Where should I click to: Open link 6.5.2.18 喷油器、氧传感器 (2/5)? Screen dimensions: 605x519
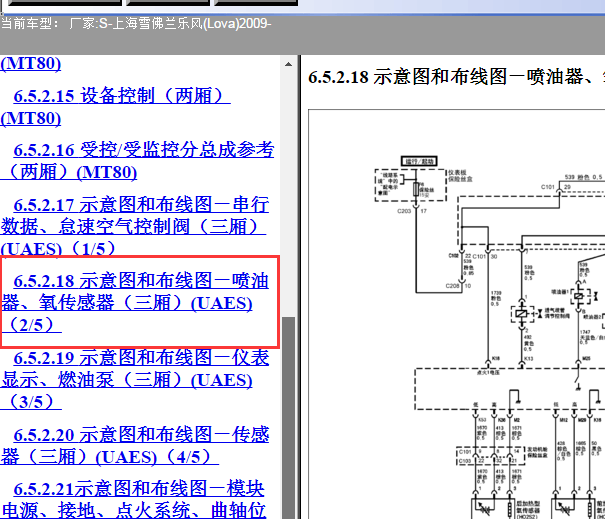134,303
